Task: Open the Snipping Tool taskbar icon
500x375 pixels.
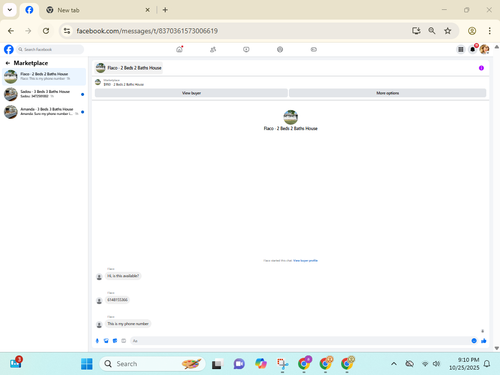Action: (282, 364)
